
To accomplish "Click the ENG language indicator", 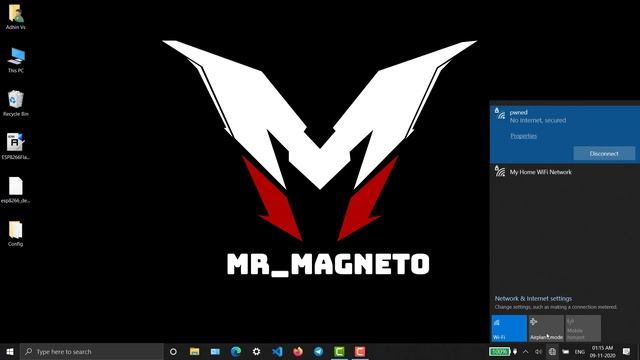I will [580, 352].
